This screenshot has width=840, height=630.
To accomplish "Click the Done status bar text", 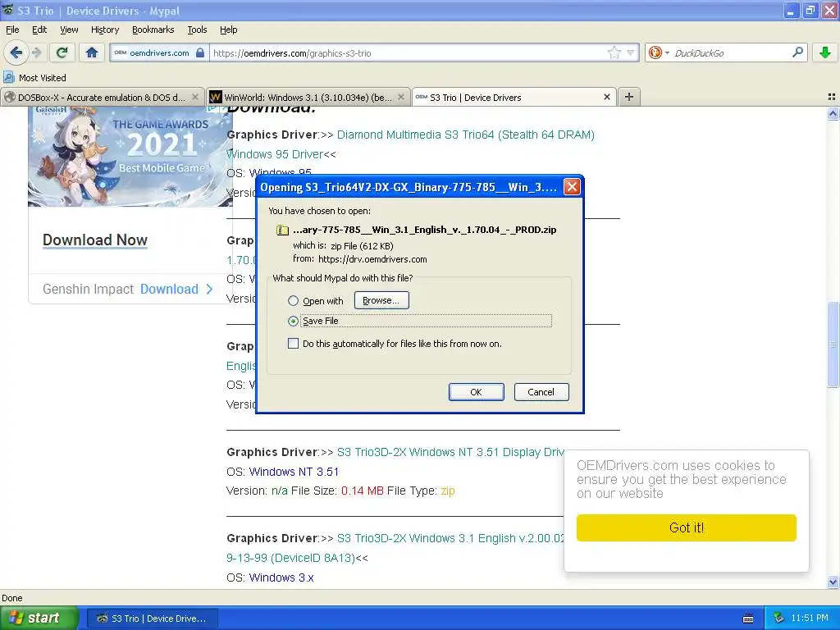I will 11,598.
